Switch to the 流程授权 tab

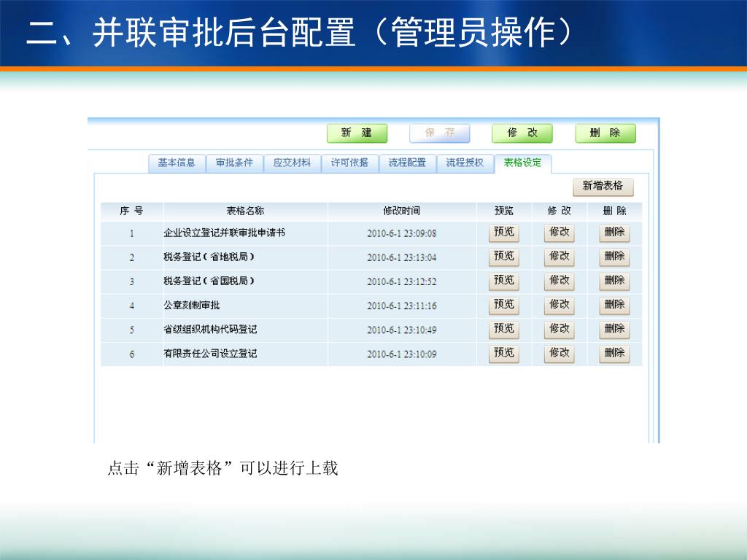(x=465, y=163)
